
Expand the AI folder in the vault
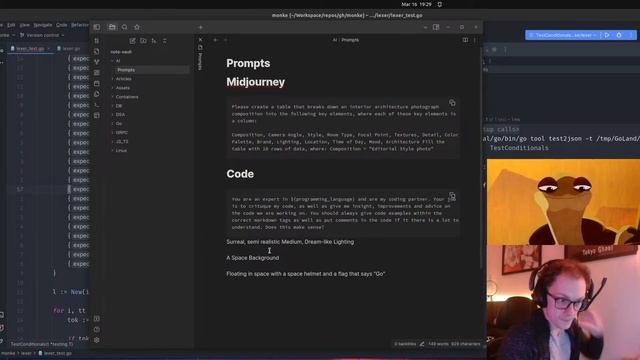point(118,61)
